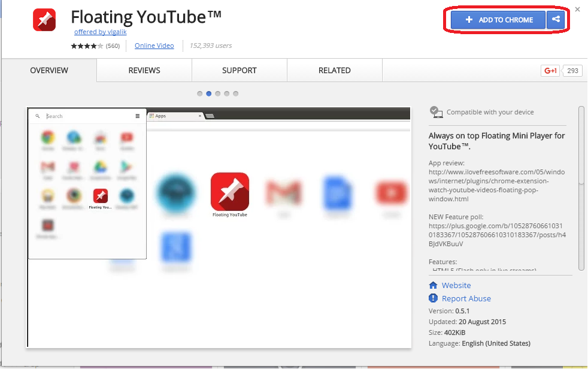Close the Apps tab in the screenshot
The height and width of the screenshot is (369, 588).
click(200, 116)
